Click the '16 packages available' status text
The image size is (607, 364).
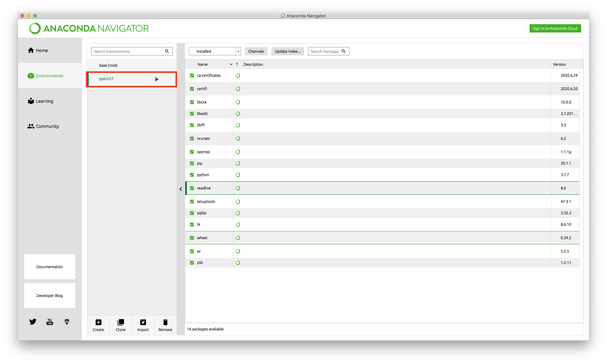(205, 329)
